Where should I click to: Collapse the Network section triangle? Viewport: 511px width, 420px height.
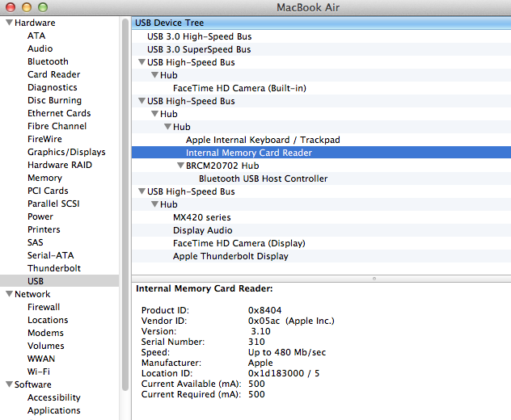pyautogui.click(x=9, y=294)
